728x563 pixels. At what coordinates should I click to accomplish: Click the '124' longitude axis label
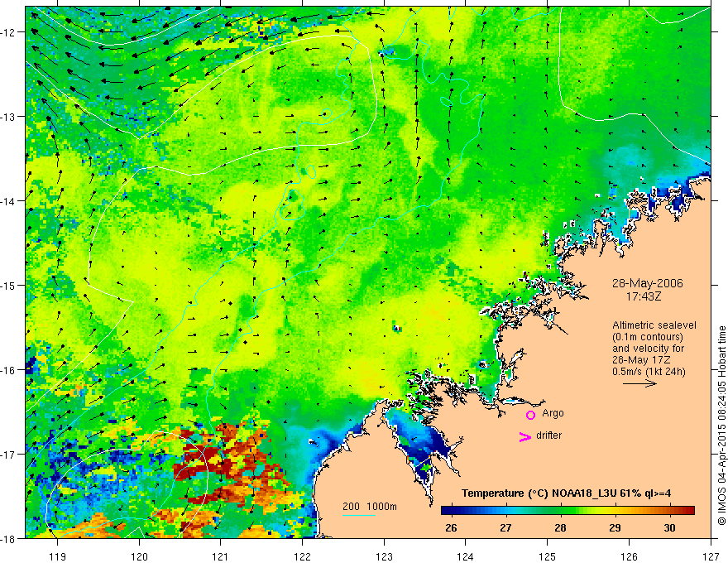click(466, 556)
